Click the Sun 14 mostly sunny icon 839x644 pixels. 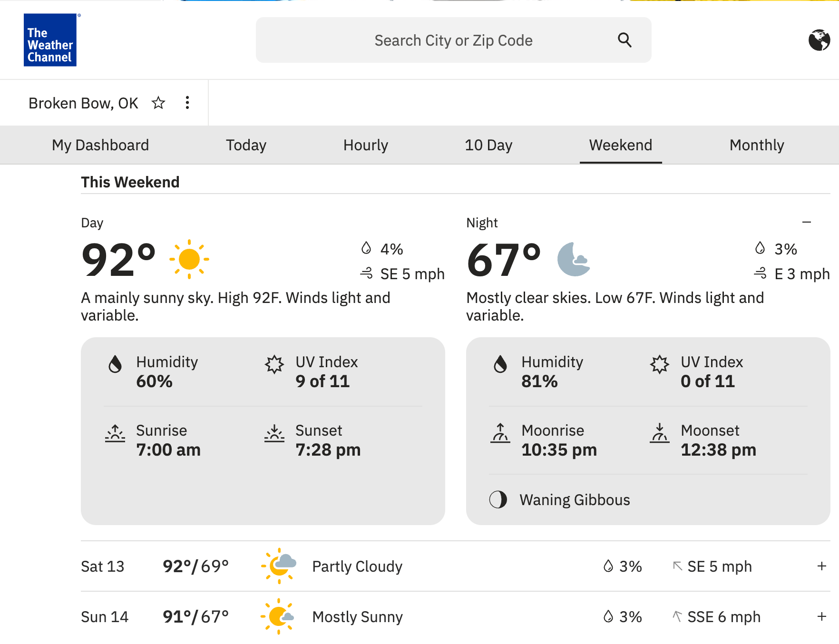278,616
